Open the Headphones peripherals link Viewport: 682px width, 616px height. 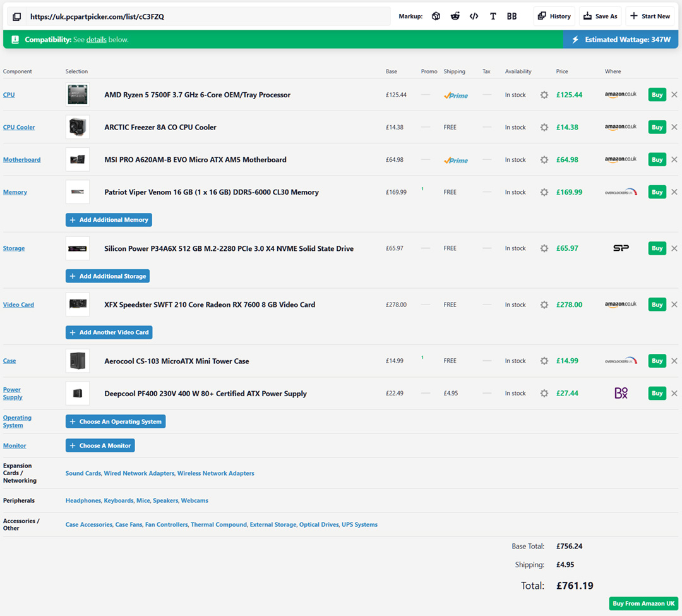[x=83, y=501]
